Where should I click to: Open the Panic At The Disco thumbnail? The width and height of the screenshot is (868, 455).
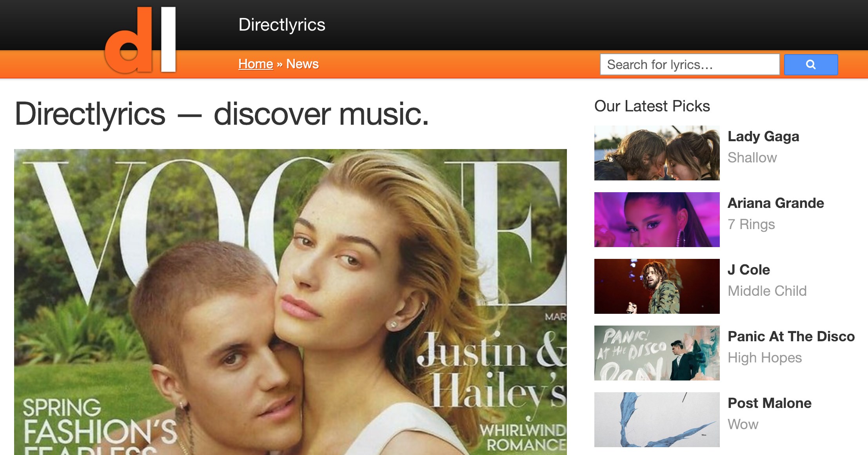coord(657,353)
